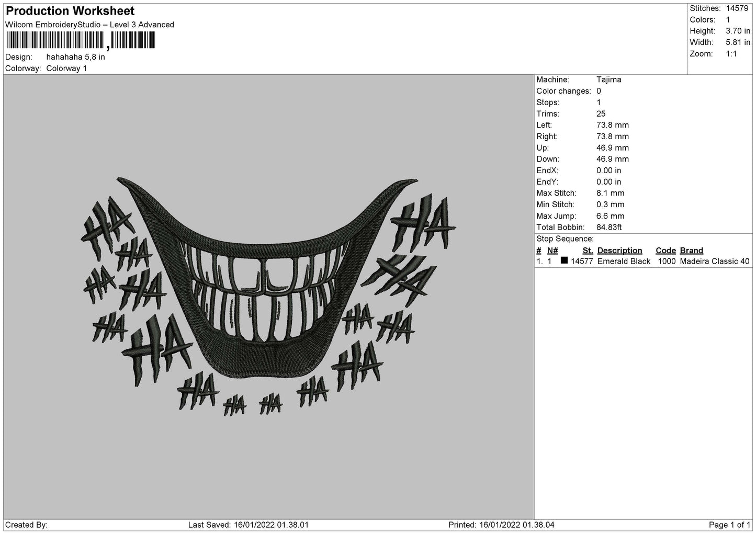
Task: Click the 'Stop Sequence:' label
Action: 565,239
